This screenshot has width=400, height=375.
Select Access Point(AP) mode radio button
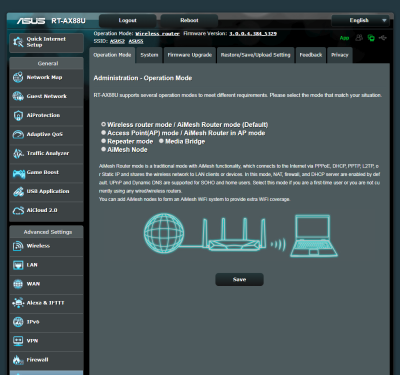pyautogui.click(x=103, y=133)
